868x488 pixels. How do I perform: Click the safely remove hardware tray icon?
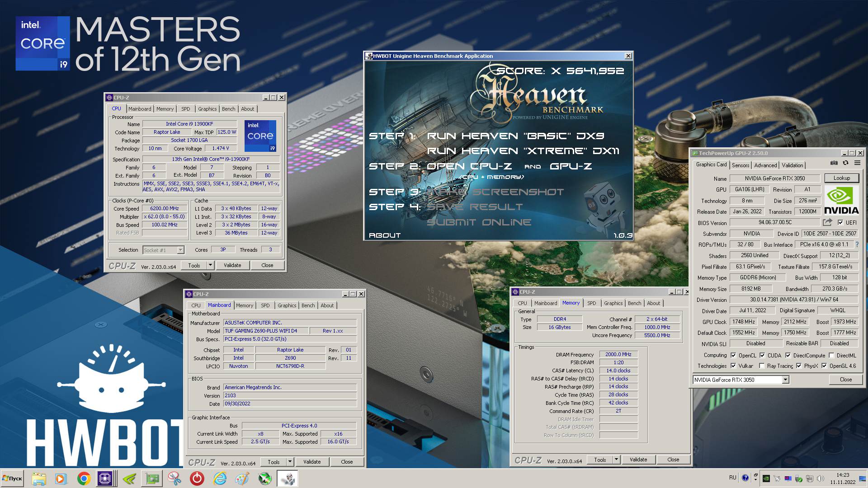[798, 478]
